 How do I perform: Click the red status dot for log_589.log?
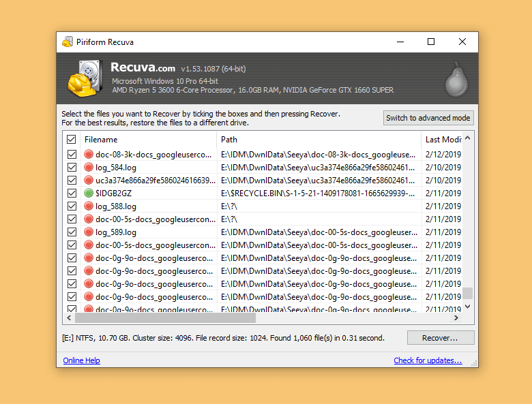click(x=89, y=232)
